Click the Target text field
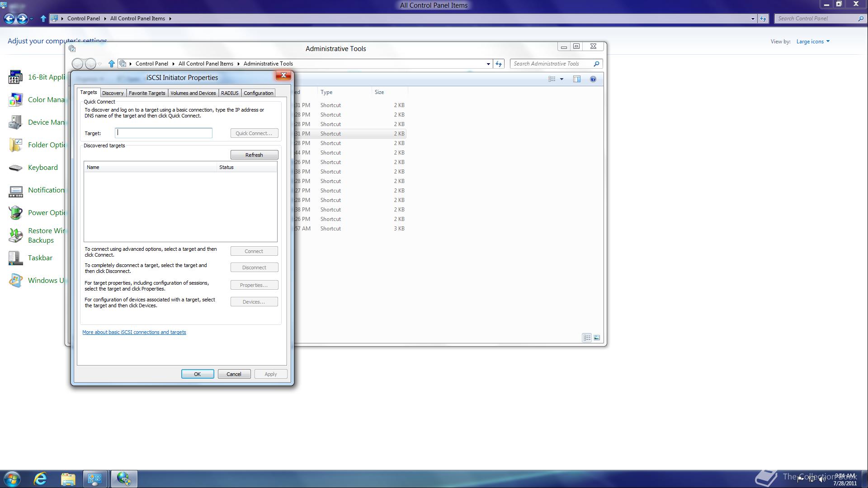This screenshot has width=868, height=488. [164, 133]
